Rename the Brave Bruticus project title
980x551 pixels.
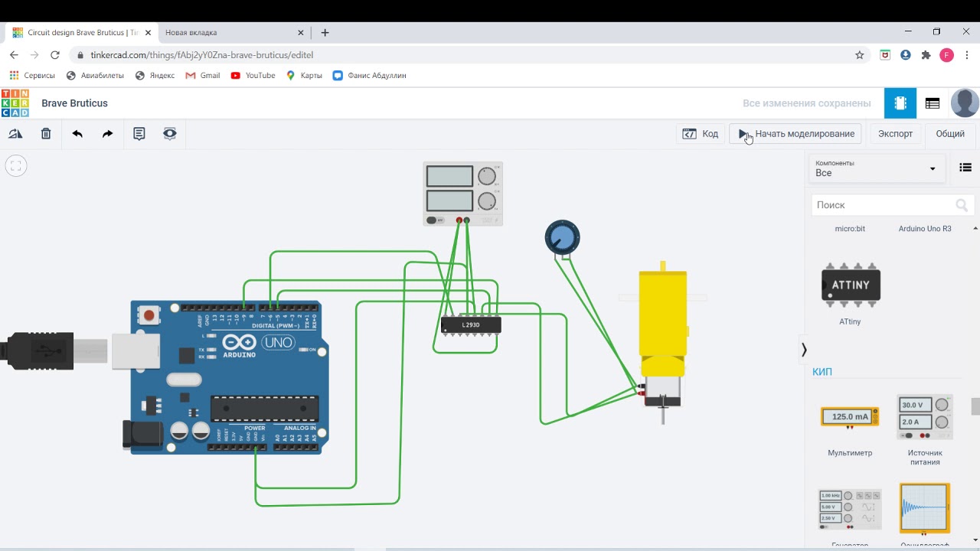tap(74, 103)
